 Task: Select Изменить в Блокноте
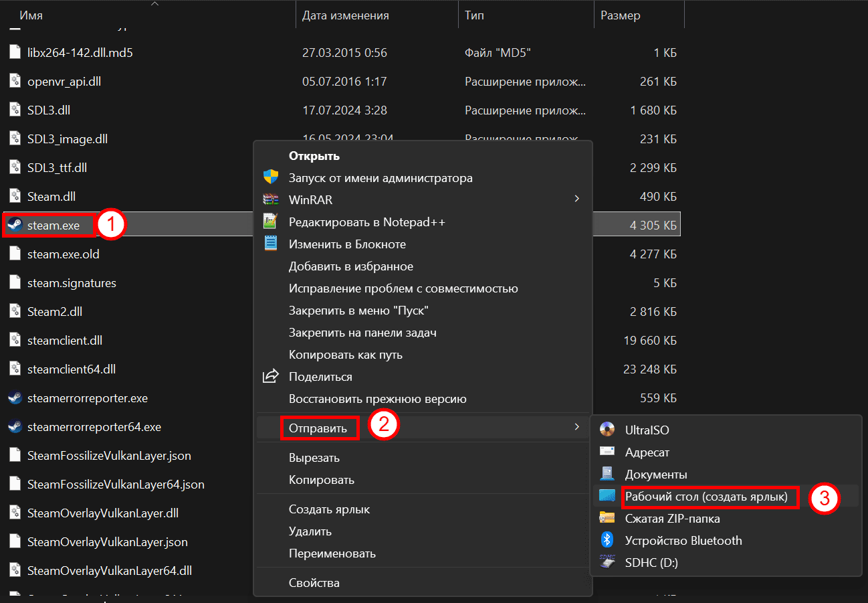point(347,244)
